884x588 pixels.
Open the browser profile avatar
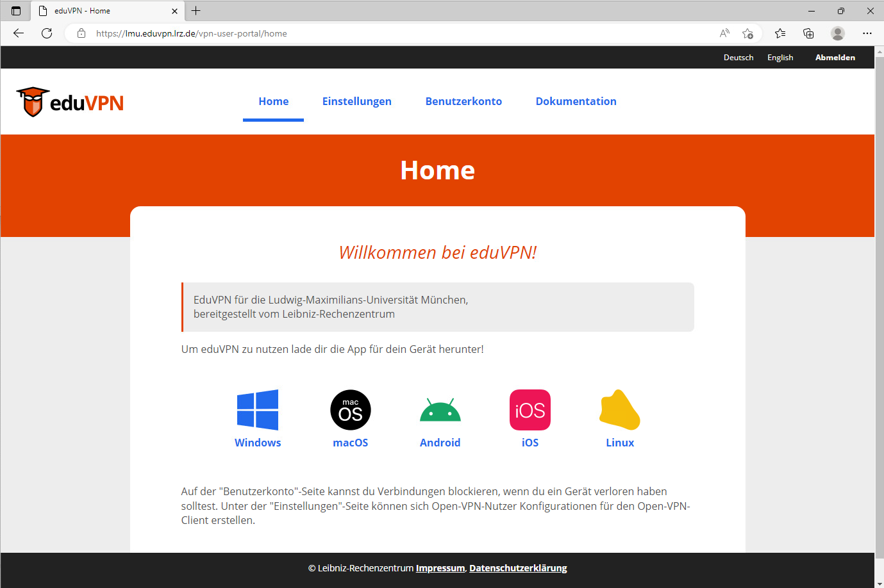(x=837, y=33)
